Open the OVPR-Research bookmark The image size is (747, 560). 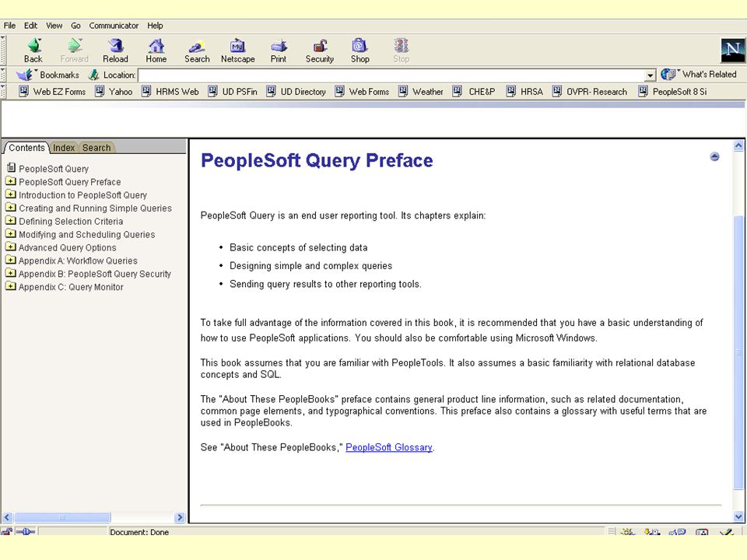pos(590,92)
